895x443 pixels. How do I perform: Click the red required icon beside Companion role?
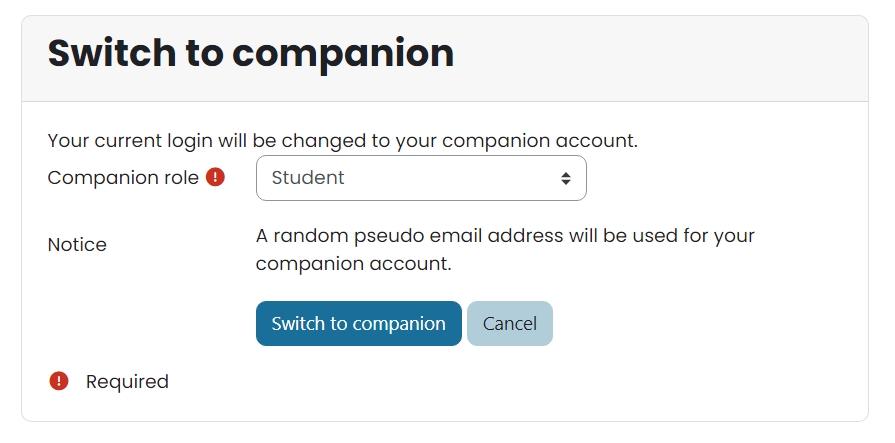coord(215,177)
